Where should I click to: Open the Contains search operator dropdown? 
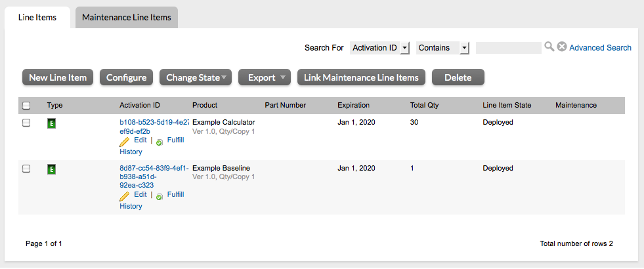pyautogui.click(x=442, y=48)
